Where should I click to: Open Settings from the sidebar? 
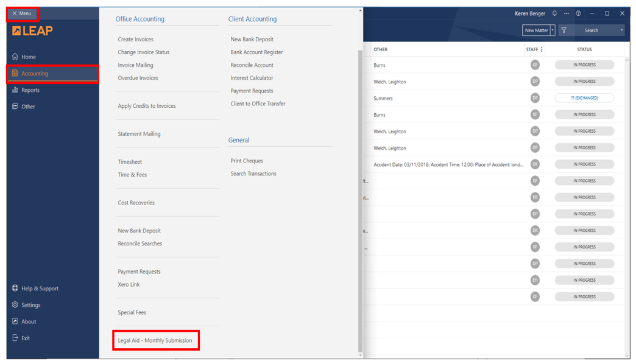(x=30, y=305)
